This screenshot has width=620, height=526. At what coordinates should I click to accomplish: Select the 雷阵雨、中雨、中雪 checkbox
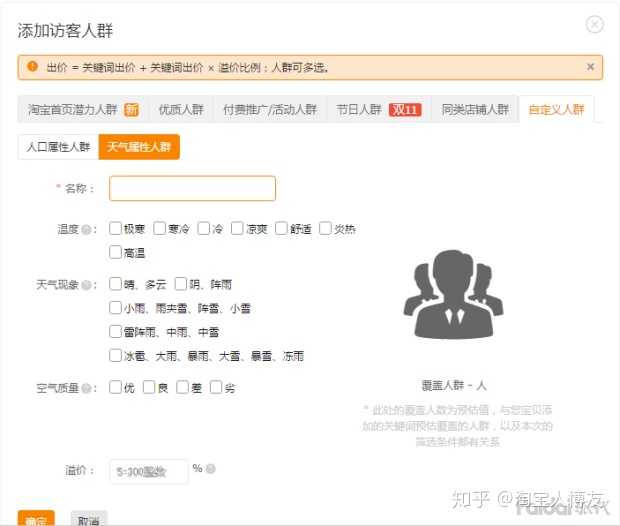pos(116,331)
